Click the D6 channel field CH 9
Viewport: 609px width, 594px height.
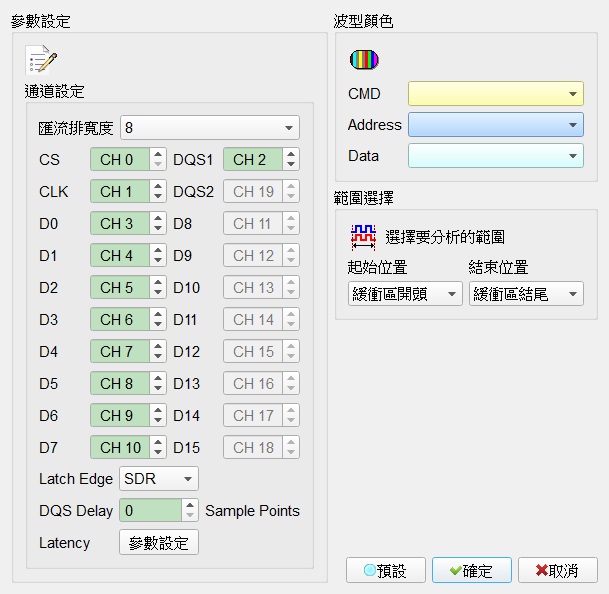click(x=120, y=415)
